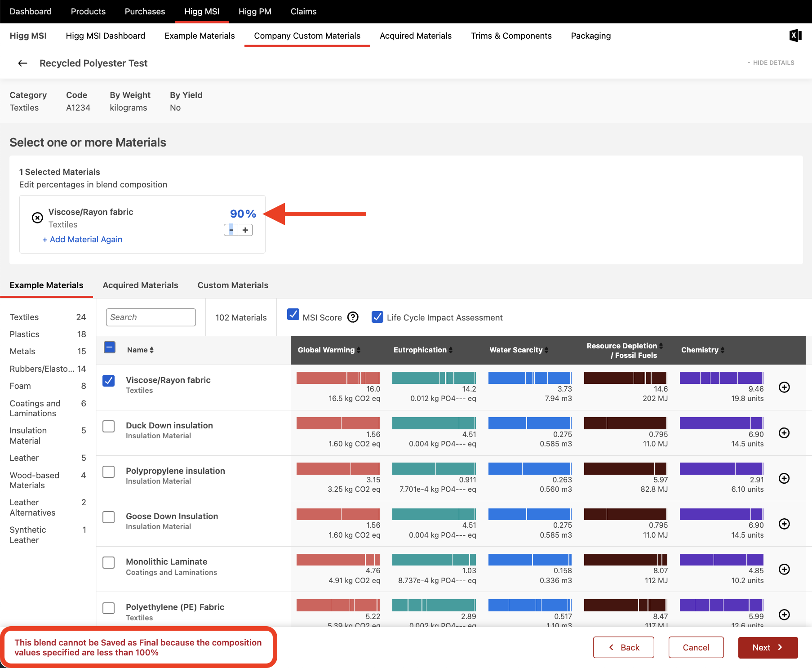Click Duck Down Eutrophication teal bar
The image size is (812, 668).
434,423
